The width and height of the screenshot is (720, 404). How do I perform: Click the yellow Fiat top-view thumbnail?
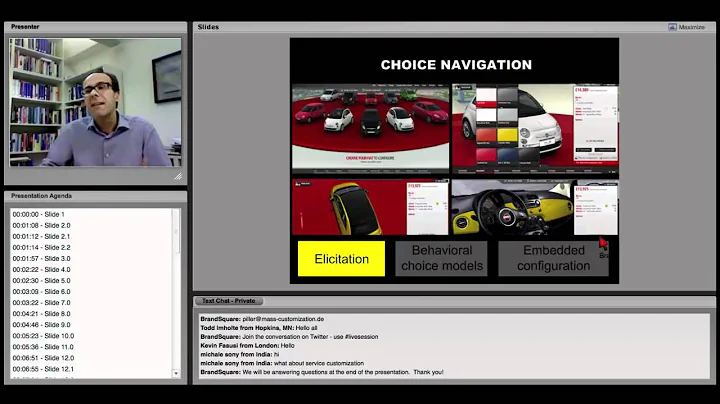pos(370,207)
